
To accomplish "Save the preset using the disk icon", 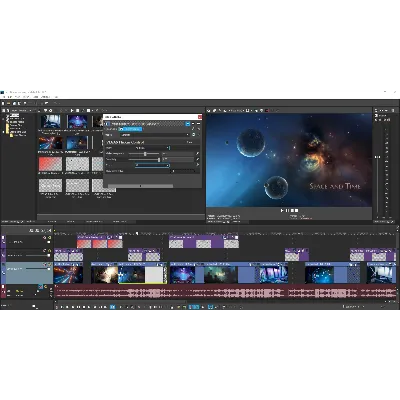I will click(194, 135).
